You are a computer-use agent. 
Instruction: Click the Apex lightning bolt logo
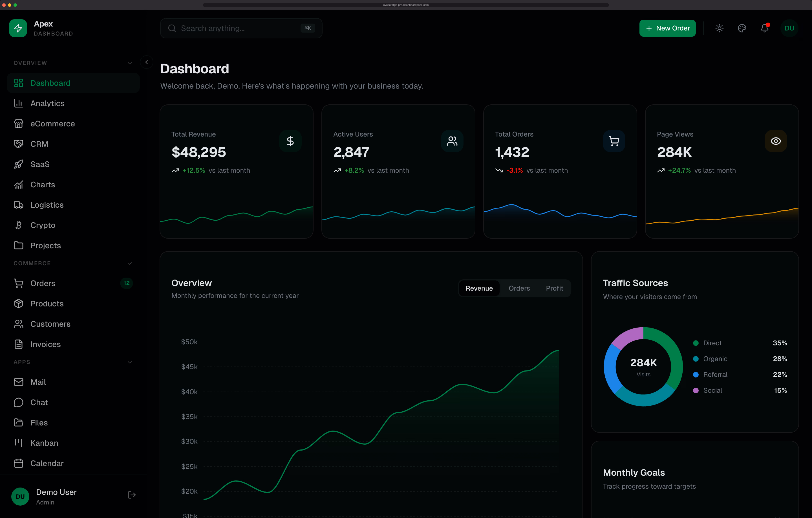[x=18, y=28]
